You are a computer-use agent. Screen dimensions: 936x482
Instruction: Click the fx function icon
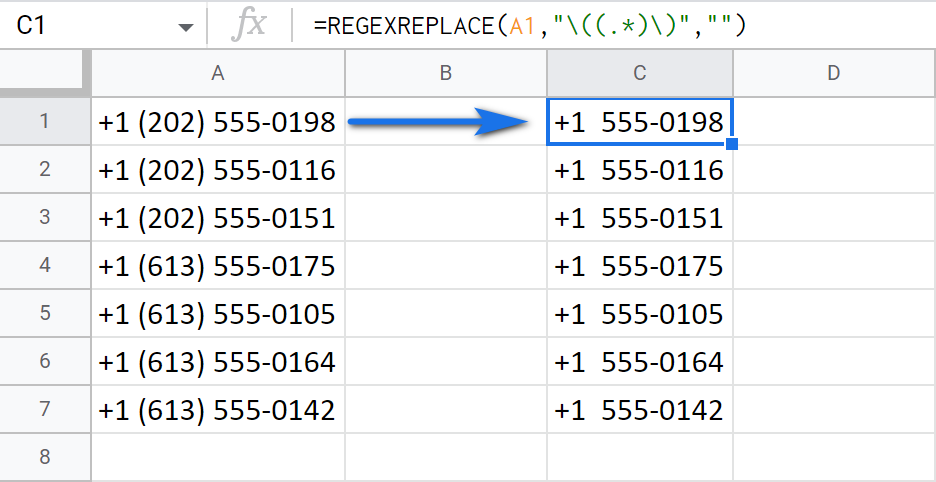pyautogui.click(x=249, y=26)
